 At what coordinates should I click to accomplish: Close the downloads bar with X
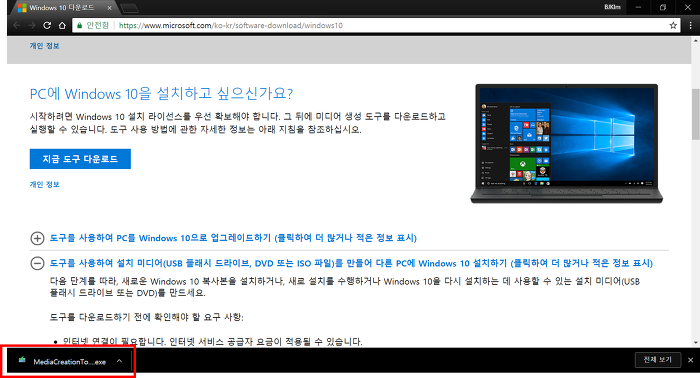[691, 360]
